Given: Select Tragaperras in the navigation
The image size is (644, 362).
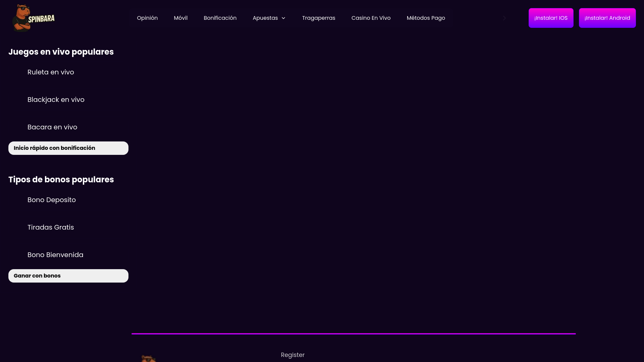Looking at the screenshot, I should click(x=319, y=18).
